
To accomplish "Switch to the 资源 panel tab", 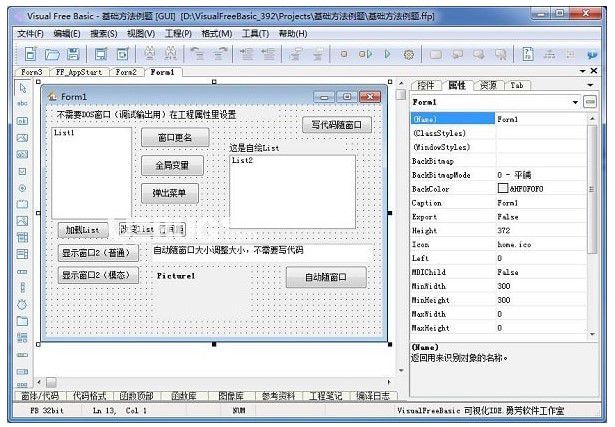I will [488, 85].
